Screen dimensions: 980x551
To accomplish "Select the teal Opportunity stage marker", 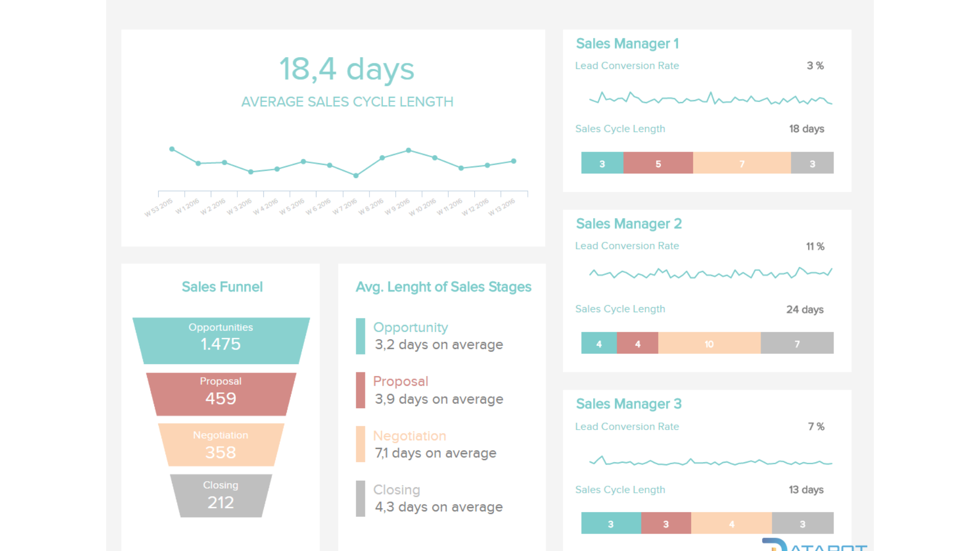I will coord(360,336).
